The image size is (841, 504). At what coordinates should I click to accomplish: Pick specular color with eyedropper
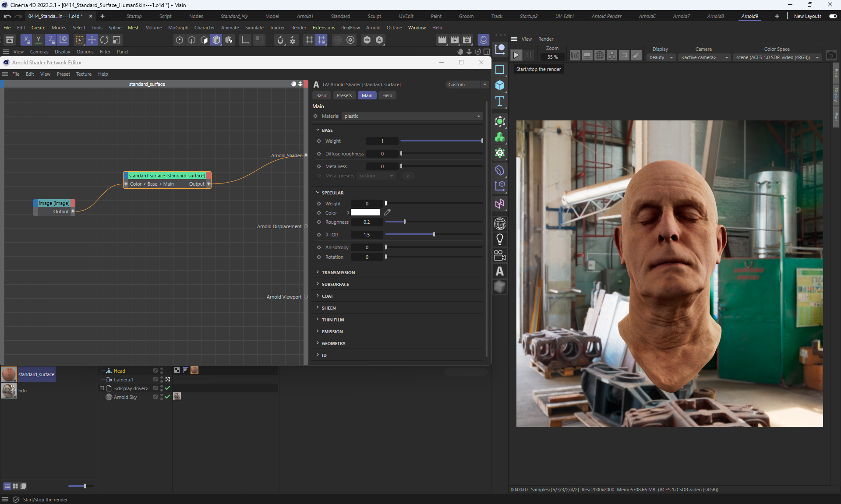coord(387,212)
